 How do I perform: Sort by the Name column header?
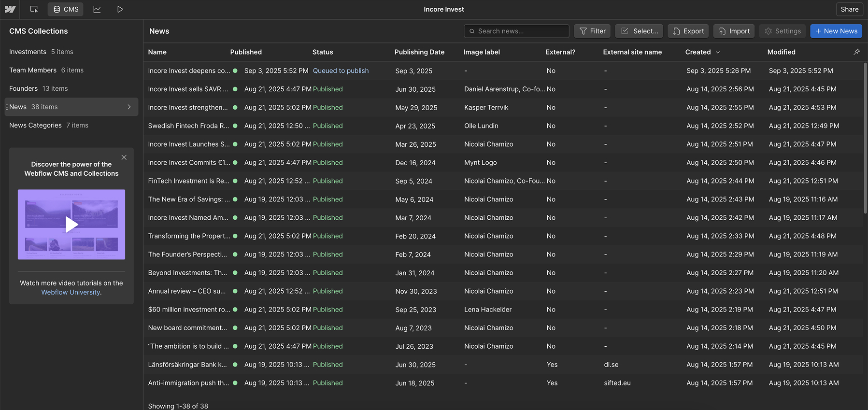157,52
